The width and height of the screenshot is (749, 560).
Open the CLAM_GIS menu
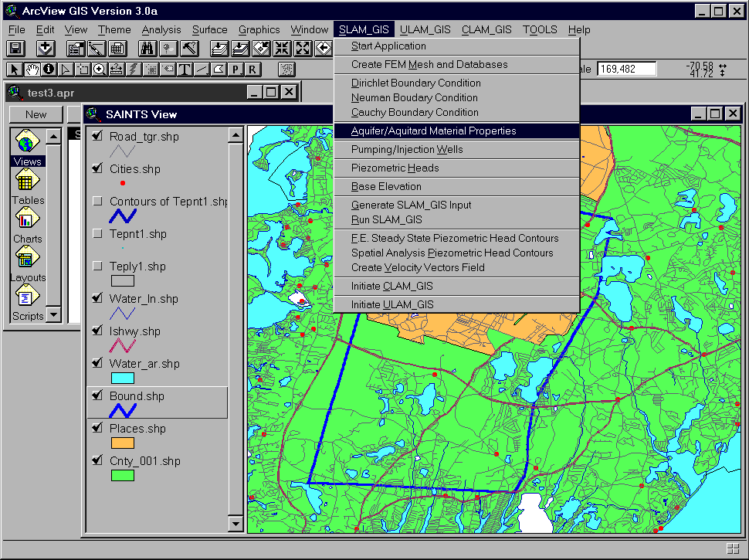tap(486, 29)
